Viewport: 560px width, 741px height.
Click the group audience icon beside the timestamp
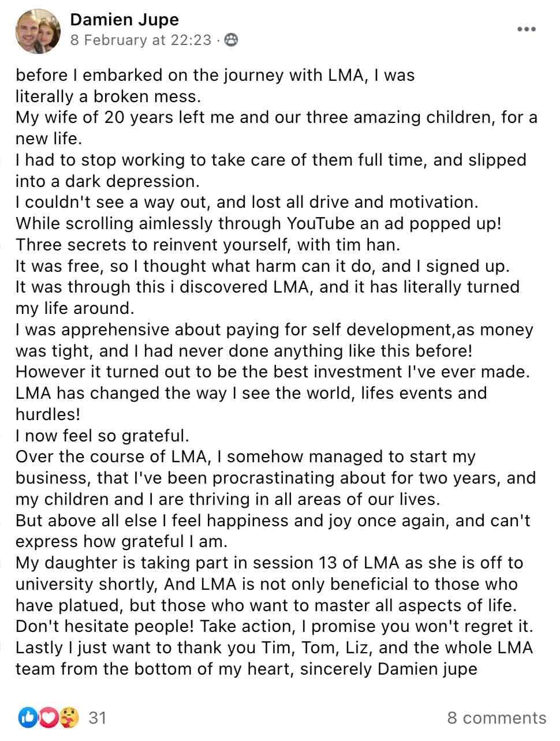click(x=230, y=40)
